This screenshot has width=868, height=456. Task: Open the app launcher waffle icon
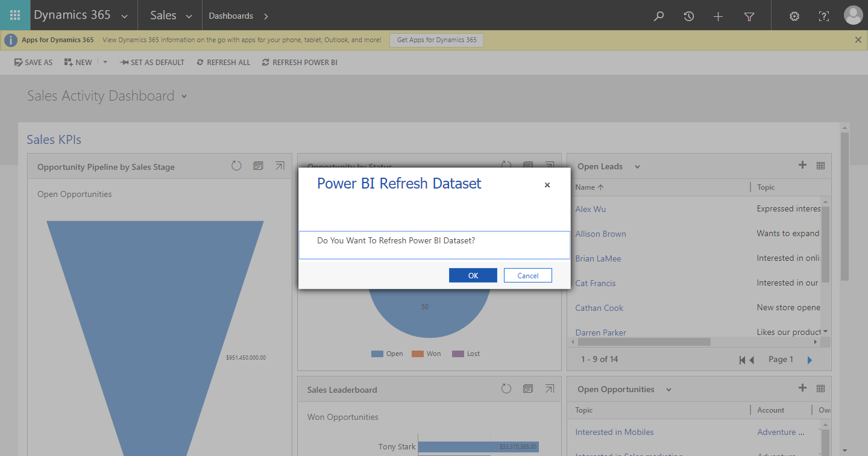(15, 16)
